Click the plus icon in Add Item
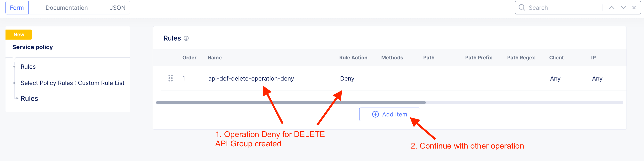 click(375, 114)
